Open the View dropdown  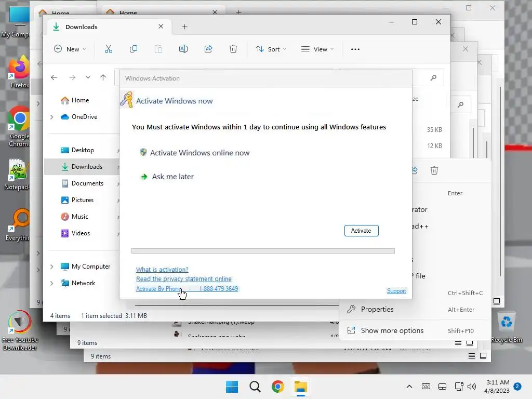317,49
